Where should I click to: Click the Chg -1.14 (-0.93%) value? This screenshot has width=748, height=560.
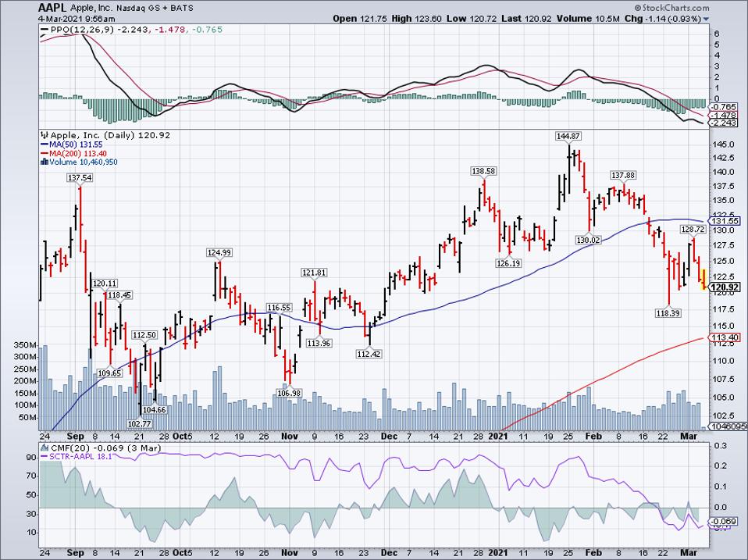point(663,19)
